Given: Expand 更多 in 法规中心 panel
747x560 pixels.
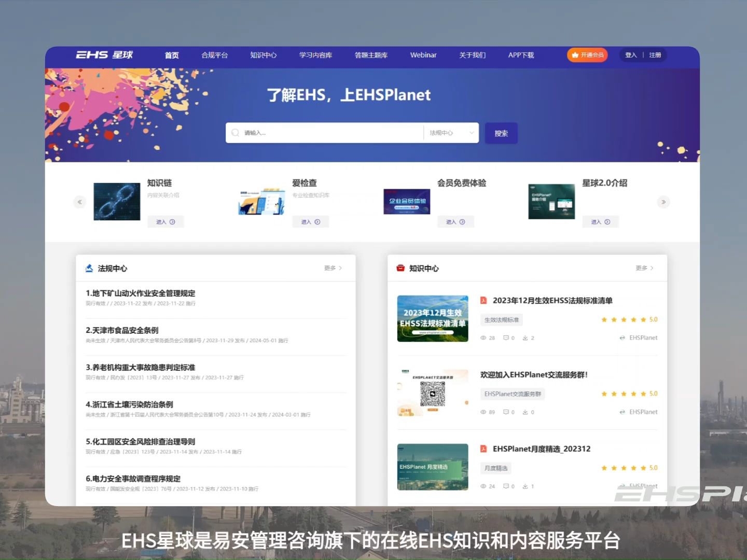Looking at the screenshot, I should tap(333, 268).
